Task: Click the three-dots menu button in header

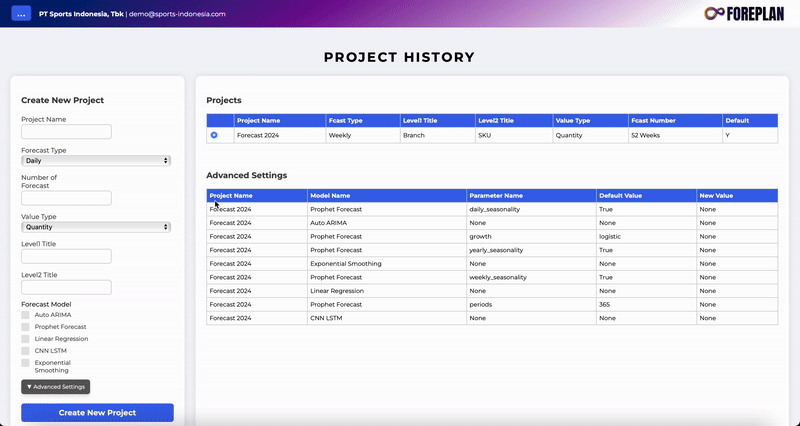Action: (21, 14)
